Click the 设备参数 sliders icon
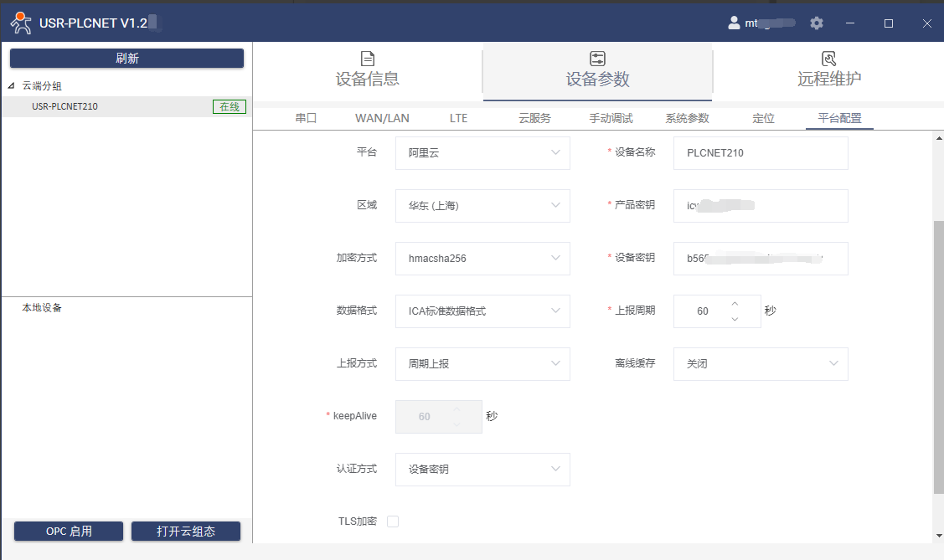 tap(597, 59)
